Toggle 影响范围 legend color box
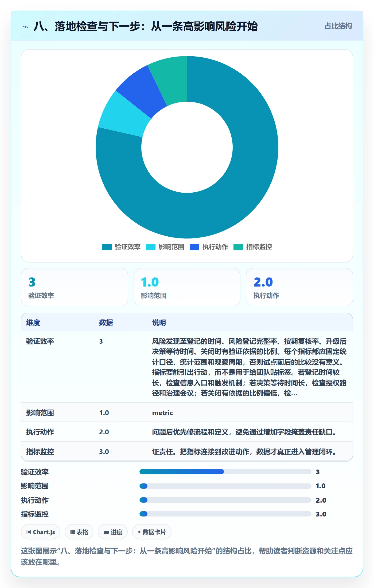Screen dimensions: 374x588 pyautogui.click(x=150, y=247)
